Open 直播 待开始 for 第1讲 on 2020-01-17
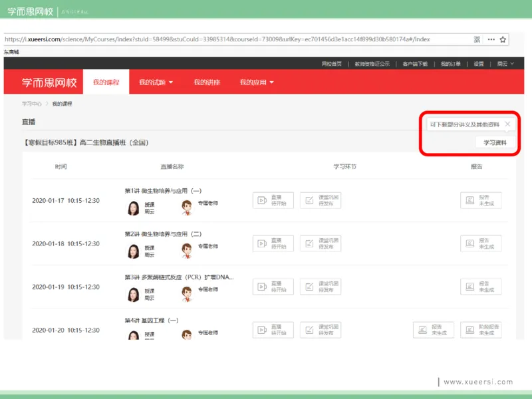532x399 pixels. point(273,200)
